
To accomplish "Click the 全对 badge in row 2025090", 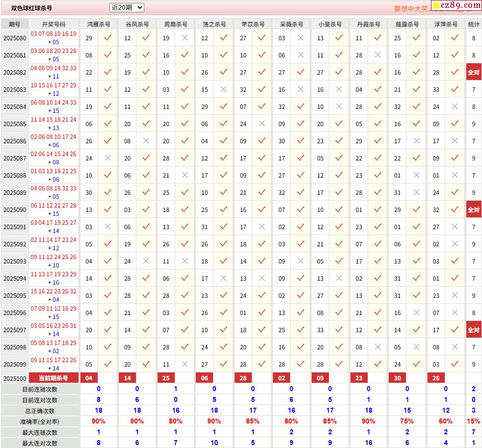I will click(474, 210).
